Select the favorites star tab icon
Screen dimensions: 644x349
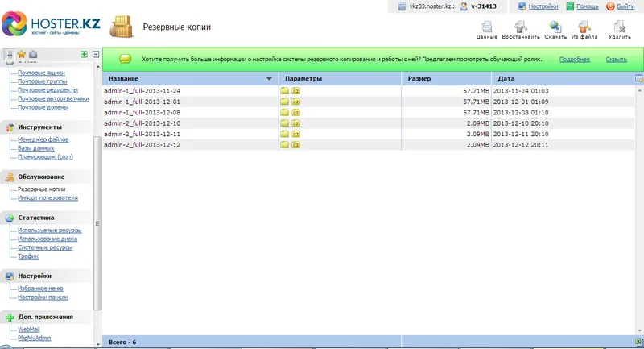(22, 54)
